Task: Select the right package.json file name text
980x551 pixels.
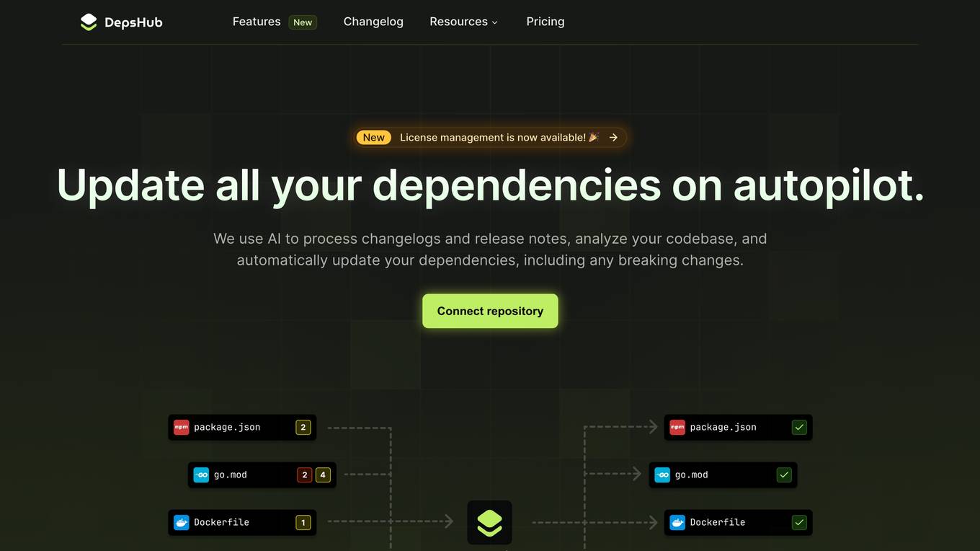Action: pyautogui.click(x=723, y=427)
